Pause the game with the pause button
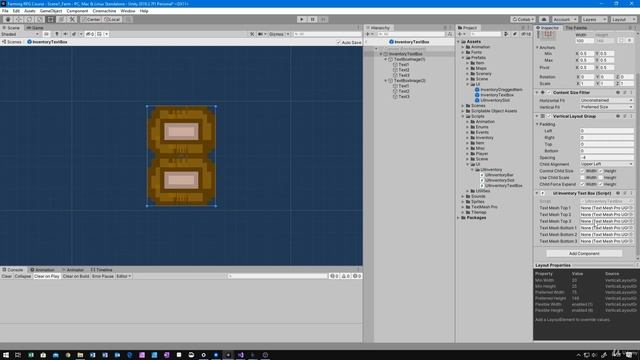The image size is (640, 360). (x=313, y=19)
